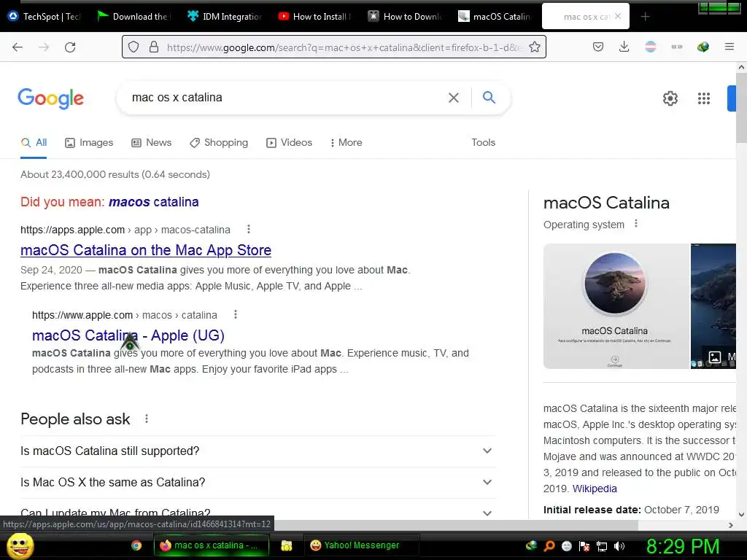747x560 pixels.
Task: Open the People also ask options dots
Action: pyautogui.click(x=146, y=419)
